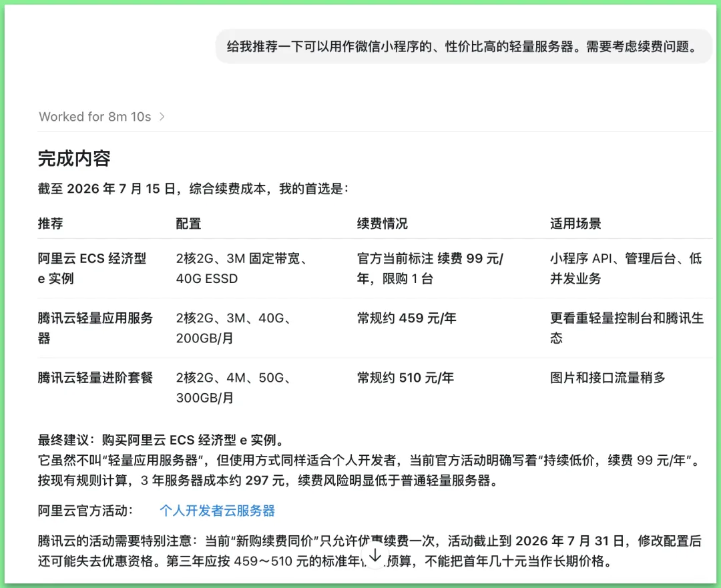Click the 小程序 API、管理后台 cell

click(x=626, y=268)
